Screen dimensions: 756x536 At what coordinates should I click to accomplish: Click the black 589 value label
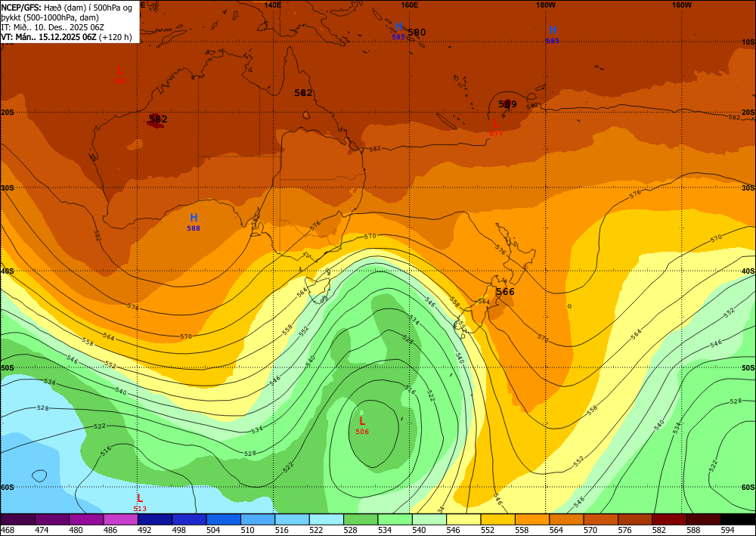(x=507, y=104)
